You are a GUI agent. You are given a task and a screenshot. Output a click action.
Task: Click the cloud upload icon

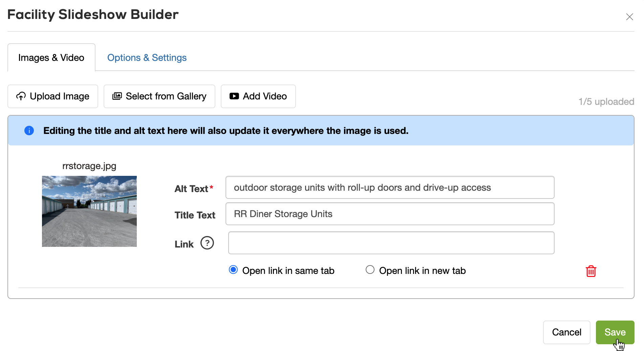[x=21, y=96]
